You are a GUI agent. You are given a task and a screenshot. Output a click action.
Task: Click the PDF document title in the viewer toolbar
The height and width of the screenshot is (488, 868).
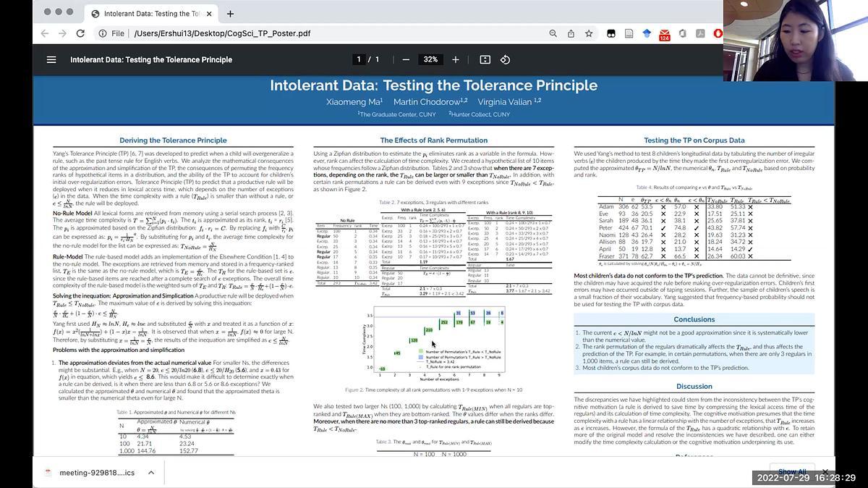pos(151,59)
